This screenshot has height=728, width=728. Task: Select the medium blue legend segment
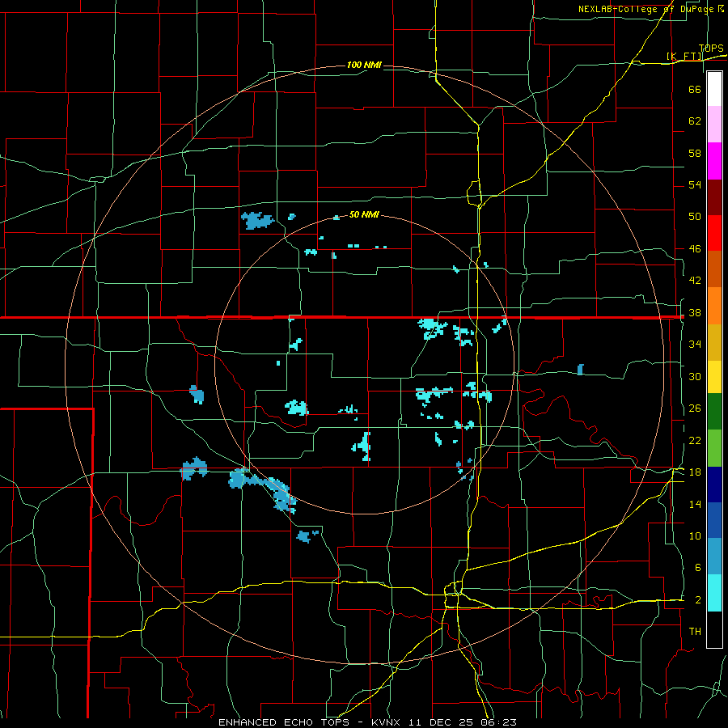pos(714,520)
